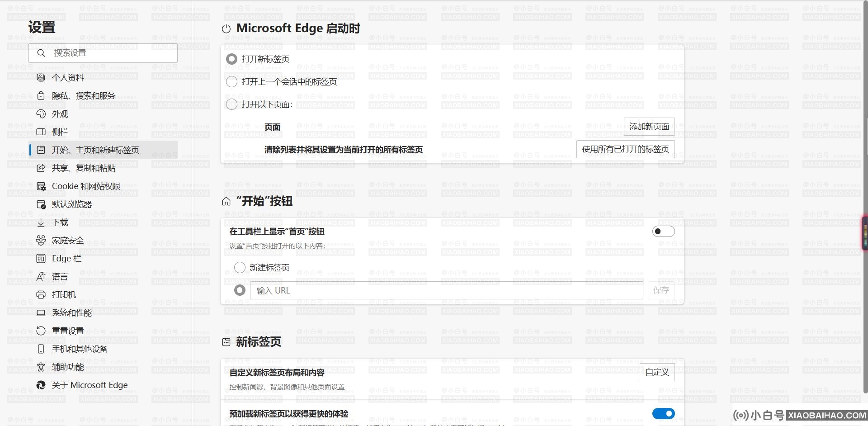Click 控制新闻源、背景图像和其他页面设置 description
The height and width of the screenshot is (426, 868).
pyautogui.click(x=287, y=387)
